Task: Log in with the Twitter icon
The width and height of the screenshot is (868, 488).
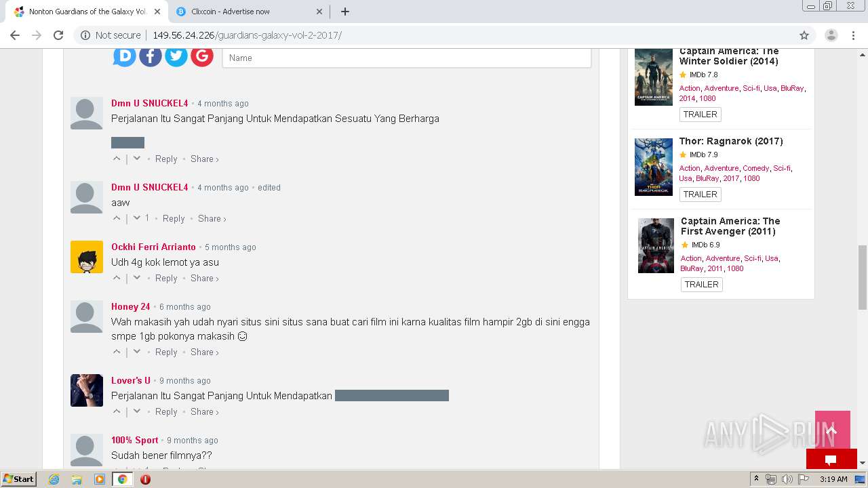Action: pos(176,56)
